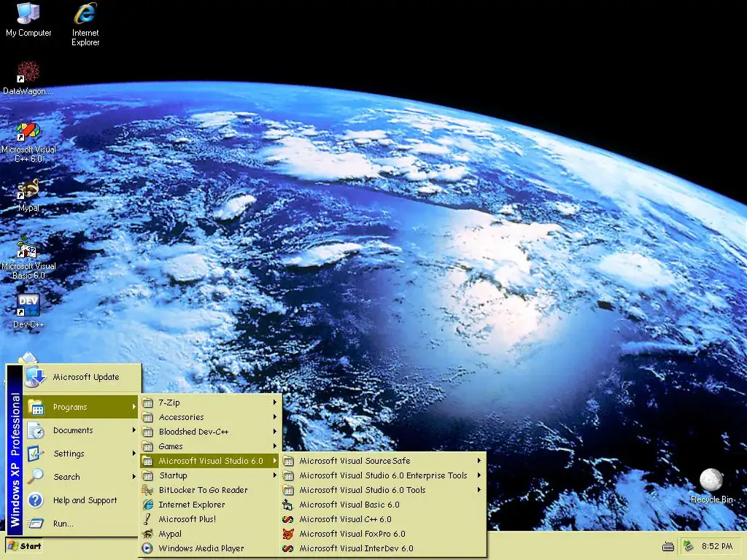Viewport: 747px width, 560px height.
Task: Choose the Microsoft Visual FoxPro 6.0 label
Action: (352, 534)
